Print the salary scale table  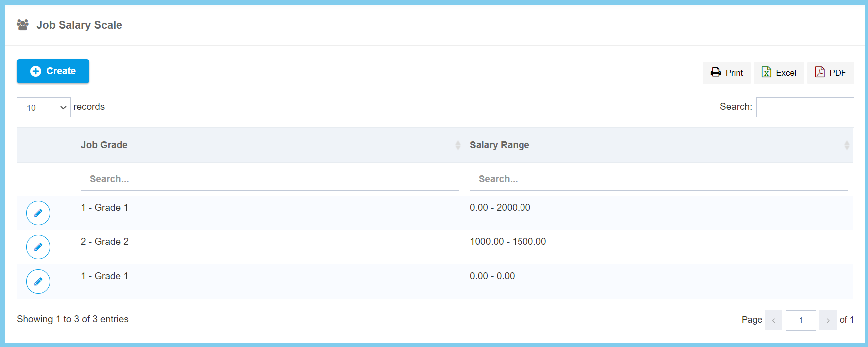727,73
